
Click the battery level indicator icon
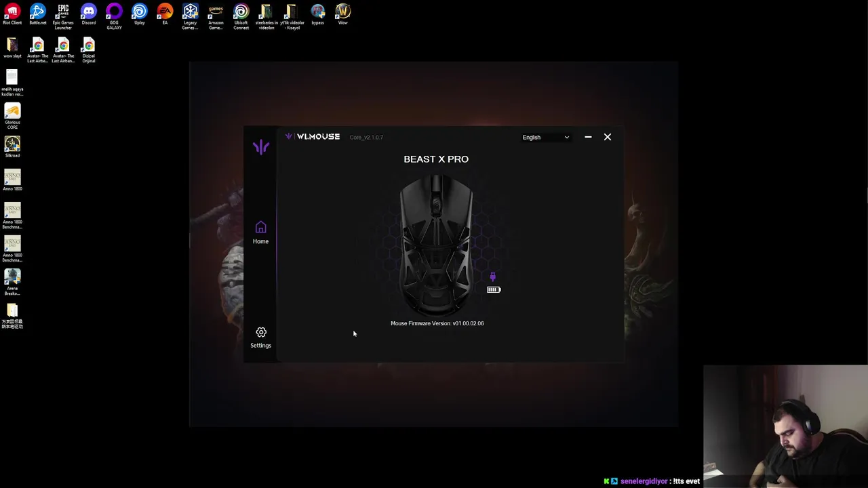click(494, 290)
